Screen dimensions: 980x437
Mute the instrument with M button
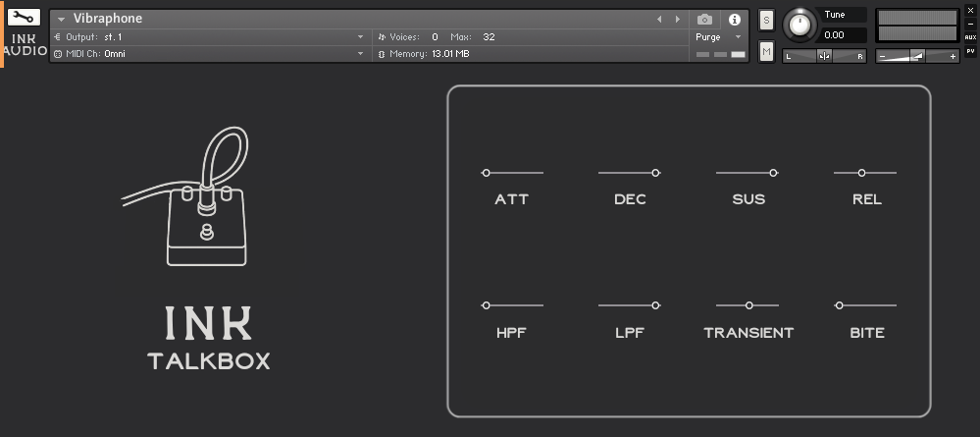tap(766, 50)
